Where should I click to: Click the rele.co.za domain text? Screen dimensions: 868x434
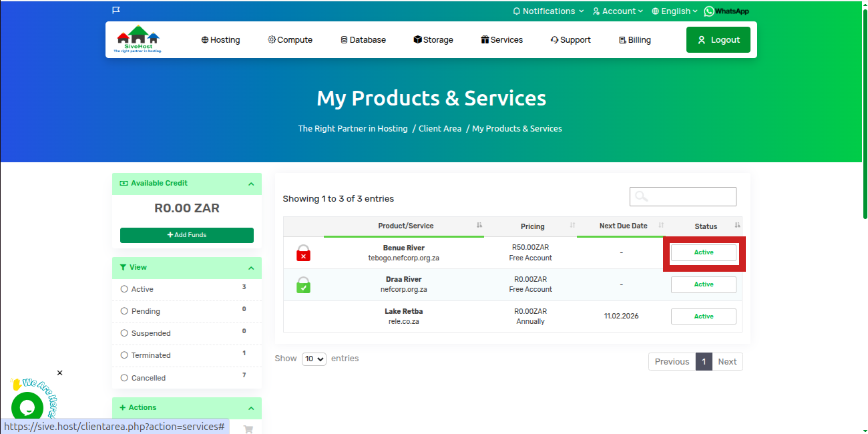click(404, 321)
